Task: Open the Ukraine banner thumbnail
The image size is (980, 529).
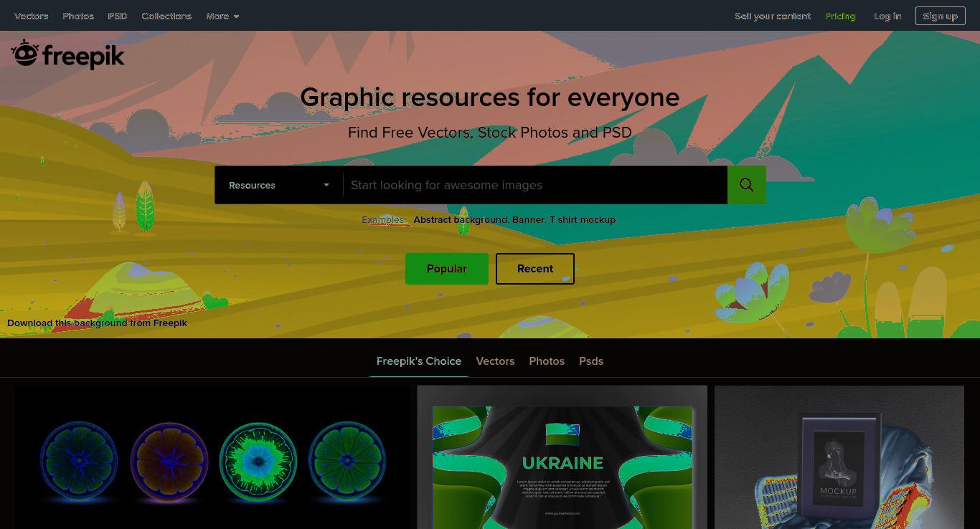Action: pos(562,457)
